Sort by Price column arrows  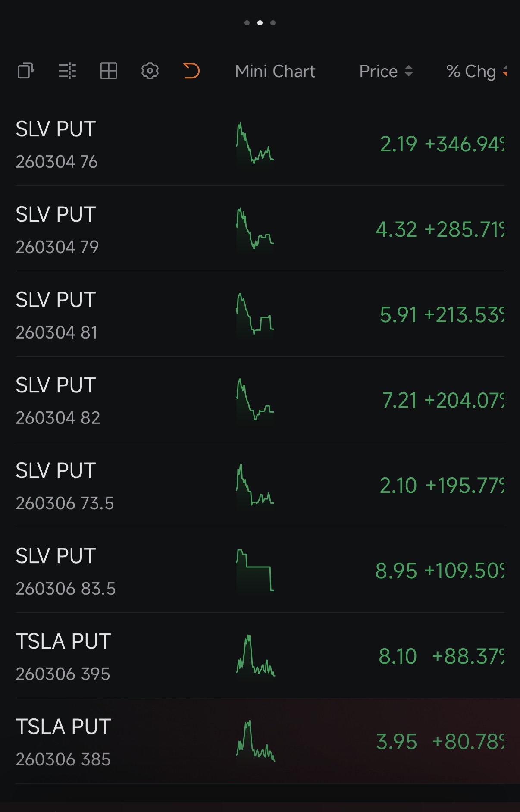click(x=409, y=71)
